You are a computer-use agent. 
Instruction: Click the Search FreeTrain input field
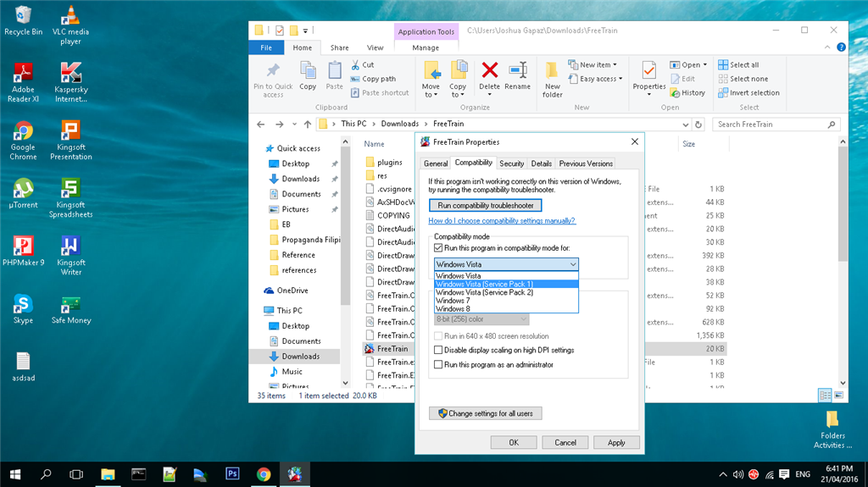776,125
